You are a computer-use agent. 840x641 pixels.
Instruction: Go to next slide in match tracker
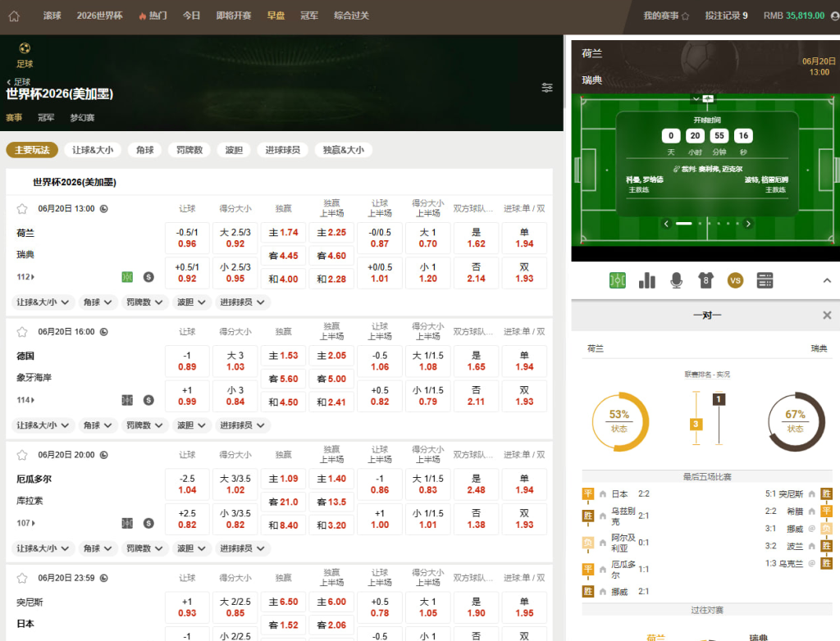tap(748, 224)
